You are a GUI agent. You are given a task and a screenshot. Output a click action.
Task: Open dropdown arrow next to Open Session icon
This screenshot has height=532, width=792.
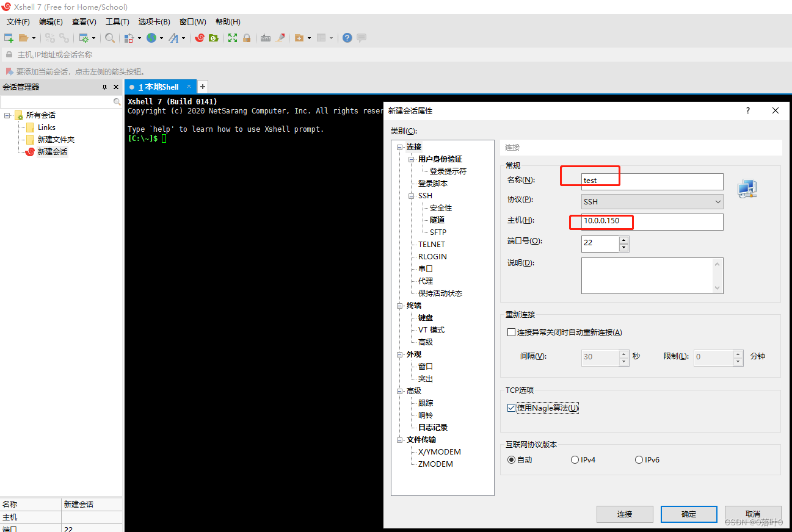[34, 38]
